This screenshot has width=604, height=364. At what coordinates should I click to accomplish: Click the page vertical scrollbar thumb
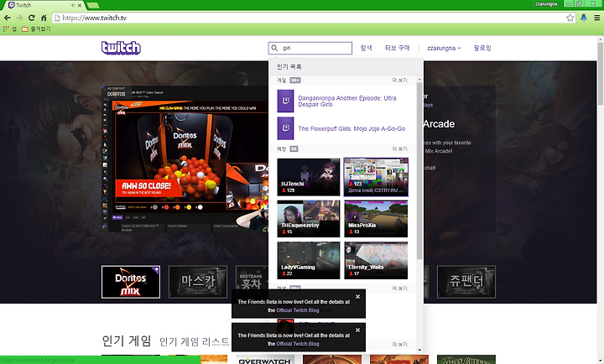tap(601, 73)
